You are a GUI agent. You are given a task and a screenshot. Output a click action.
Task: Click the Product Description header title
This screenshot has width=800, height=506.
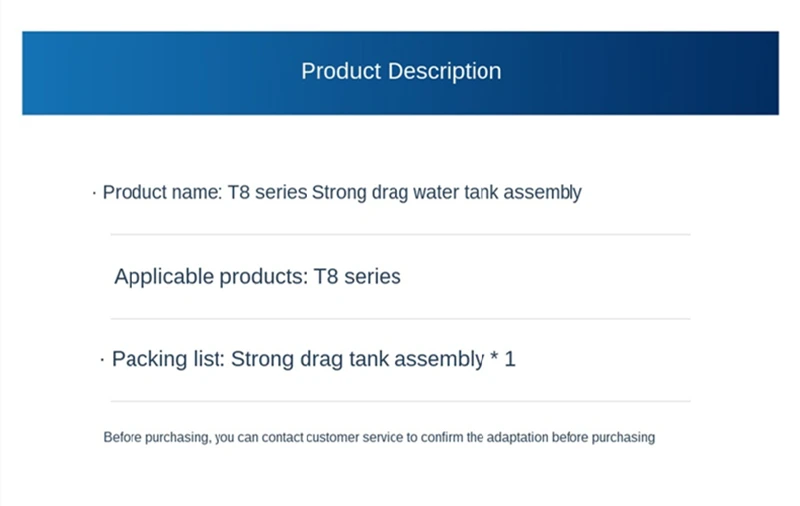point(401,71)
